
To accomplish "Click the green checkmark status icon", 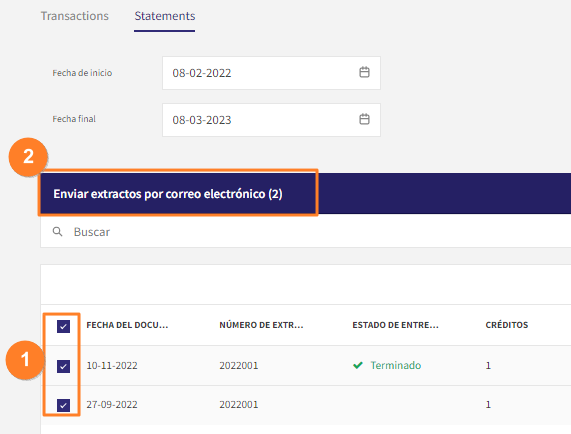I will pyautogui.click(x=358, y=365).
